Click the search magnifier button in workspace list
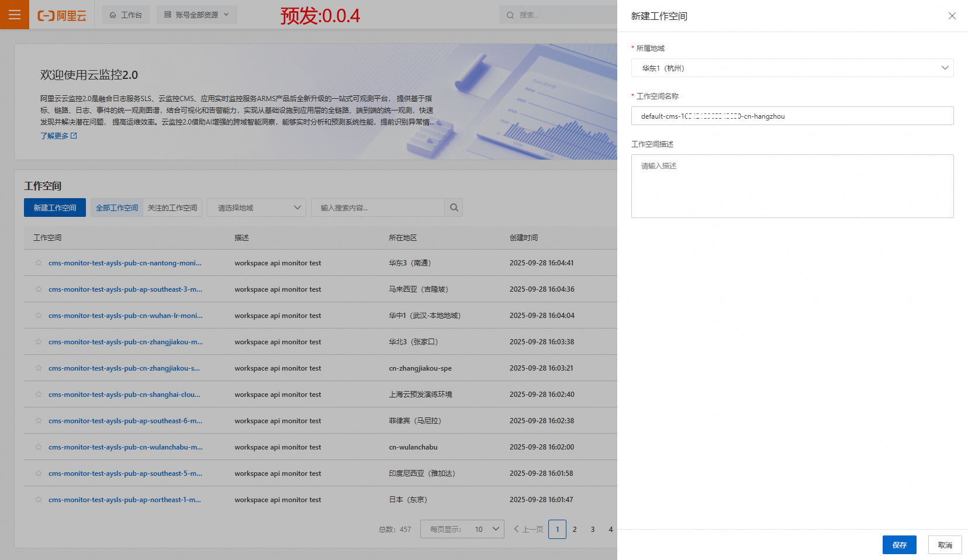This screenshot has height=560, width=968. tap(454, 208)
